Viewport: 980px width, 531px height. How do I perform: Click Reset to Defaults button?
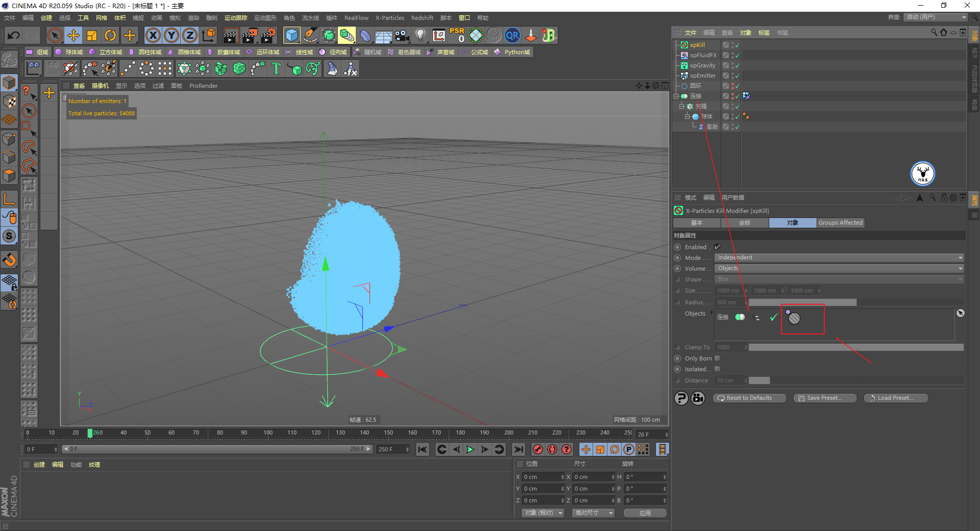coord(749,398)
